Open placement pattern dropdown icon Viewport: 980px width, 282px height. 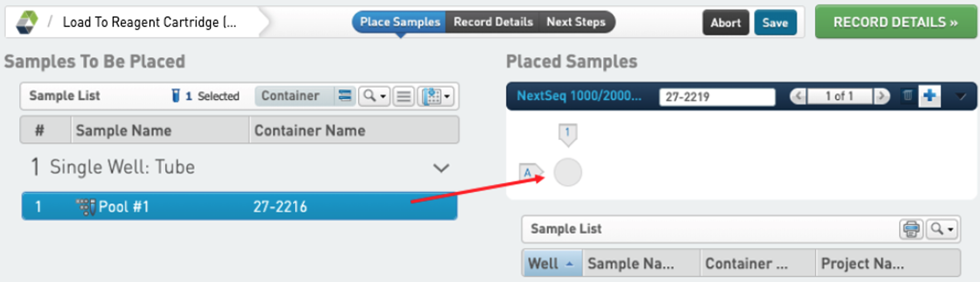(x=436, y=96)
